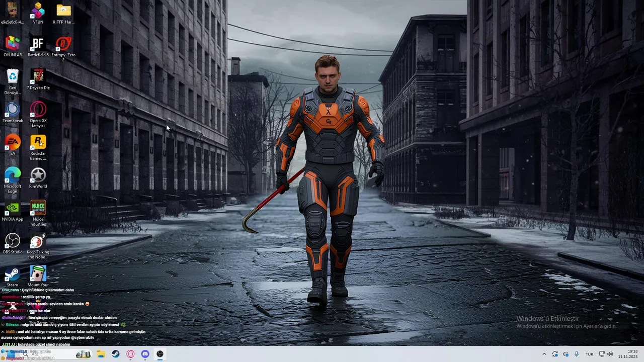
Task: Click the taskbar search box Ara
Action: pos(55,354)
